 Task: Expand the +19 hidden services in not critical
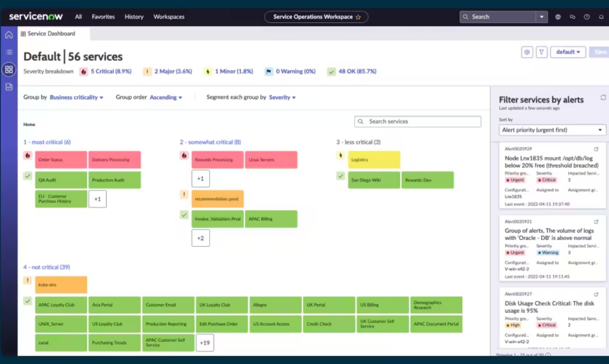[x=205, y=343]
